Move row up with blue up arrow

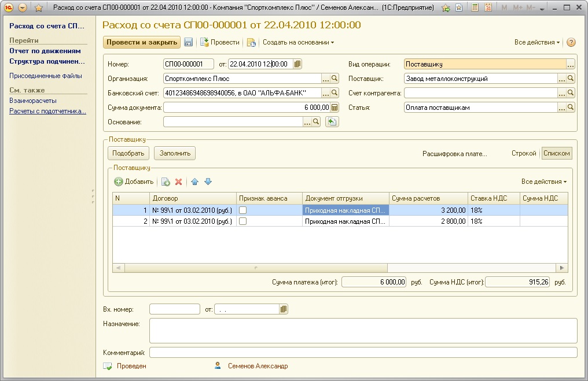194,182
